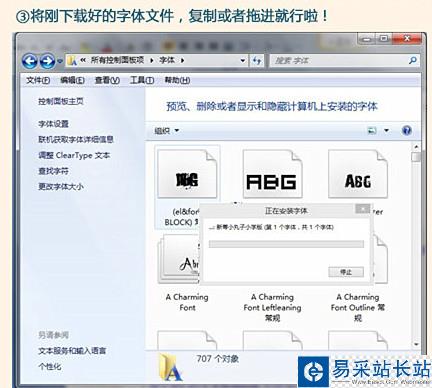Click the folder icon in the address bar
This screenshot has width=432, height=388.
pyautogui.click(x=72, y=60)
